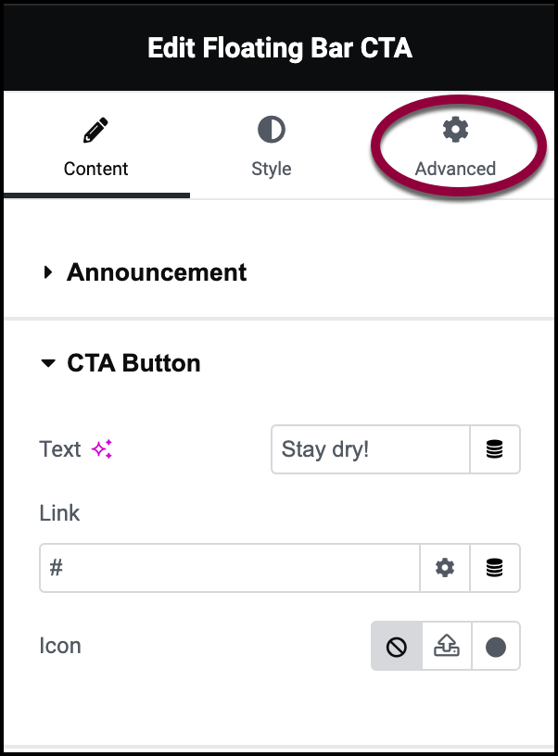Open the Advanced tab

point(455,169)
